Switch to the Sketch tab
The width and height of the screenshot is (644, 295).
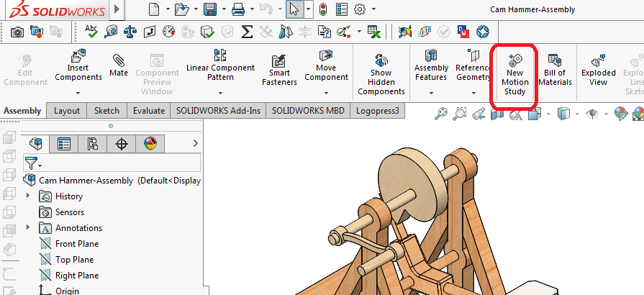tap(106, 111)
